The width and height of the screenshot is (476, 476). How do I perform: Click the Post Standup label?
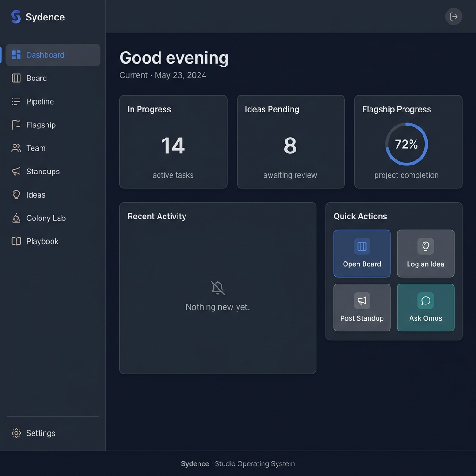coord(362,318)
